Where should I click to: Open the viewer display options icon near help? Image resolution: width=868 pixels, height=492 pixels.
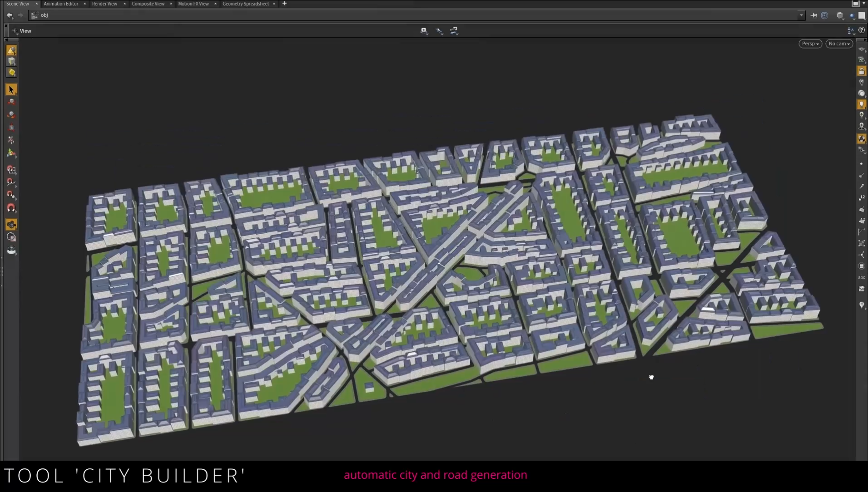click(851, 30)
